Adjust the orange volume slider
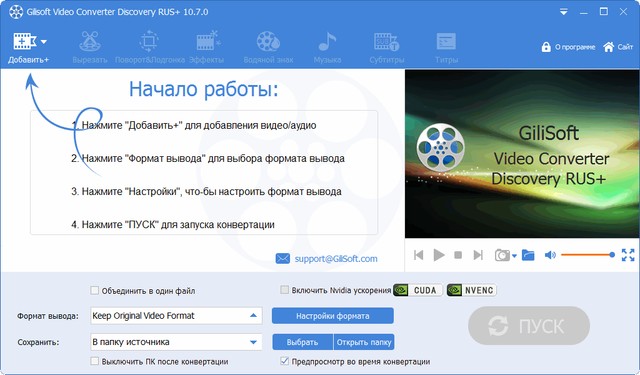 588,255
